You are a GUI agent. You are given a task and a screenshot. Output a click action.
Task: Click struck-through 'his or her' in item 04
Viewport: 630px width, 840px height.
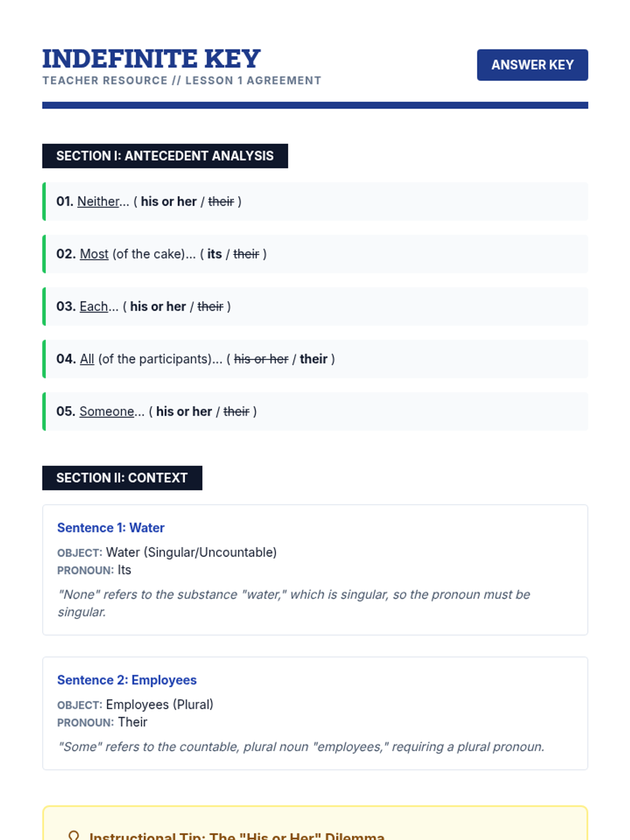pyautogui.click(x=261, y=359)
